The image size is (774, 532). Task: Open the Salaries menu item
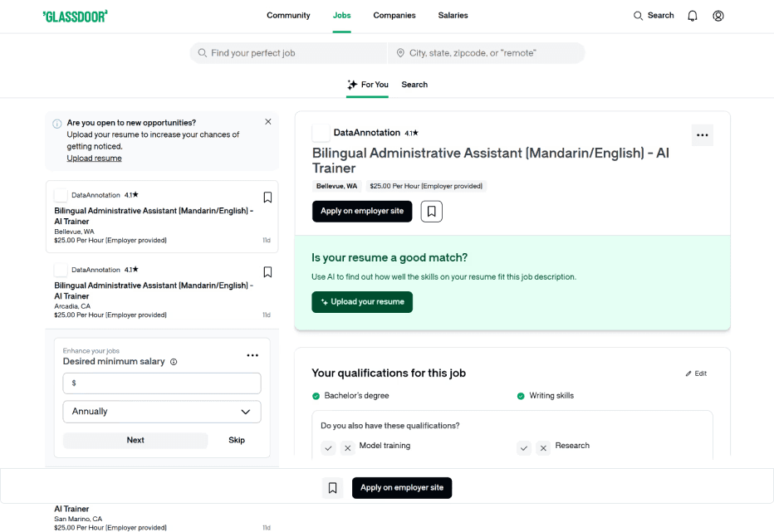point(453,15)
